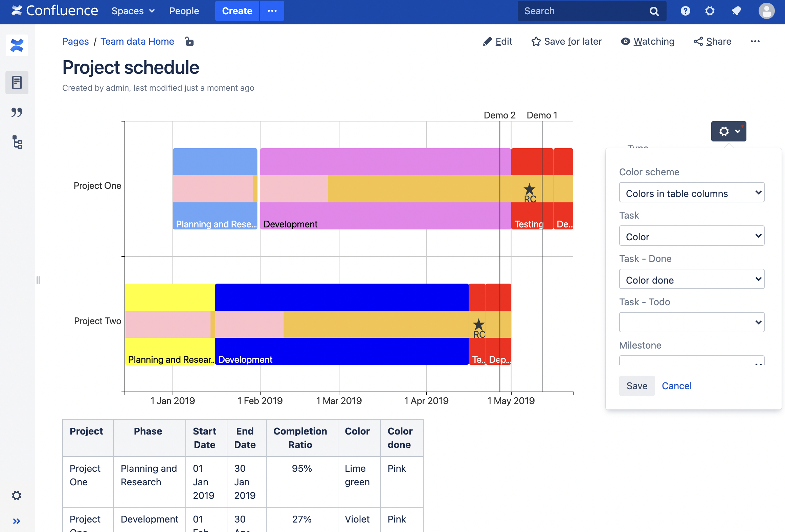Select the Pages icon in the left sidebar
This screenshot has height=532, width=785.
pyautogui.click(x=17, y=82)
